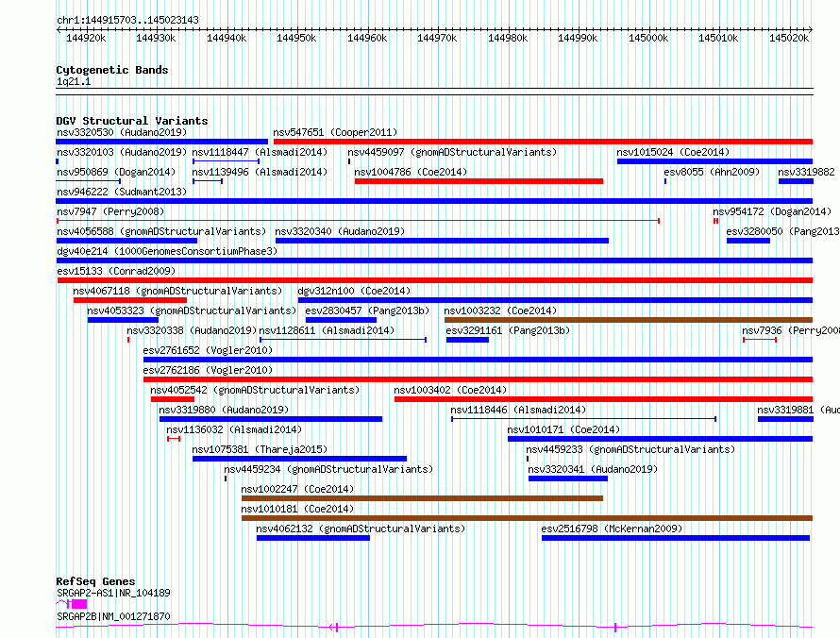Select nsv1003232 (Coe2014) label
Image resolution: width=840 pixels, height=638 pixels.
point(500,311)
